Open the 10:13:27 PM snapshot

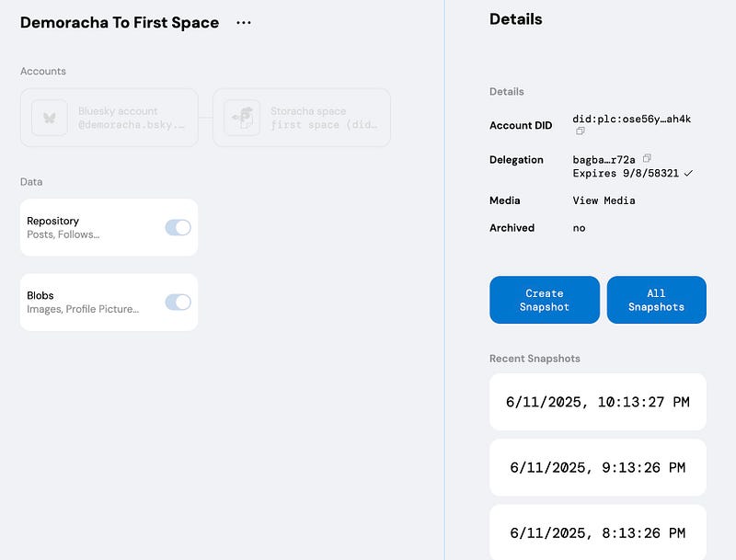(x=598, y=402)
